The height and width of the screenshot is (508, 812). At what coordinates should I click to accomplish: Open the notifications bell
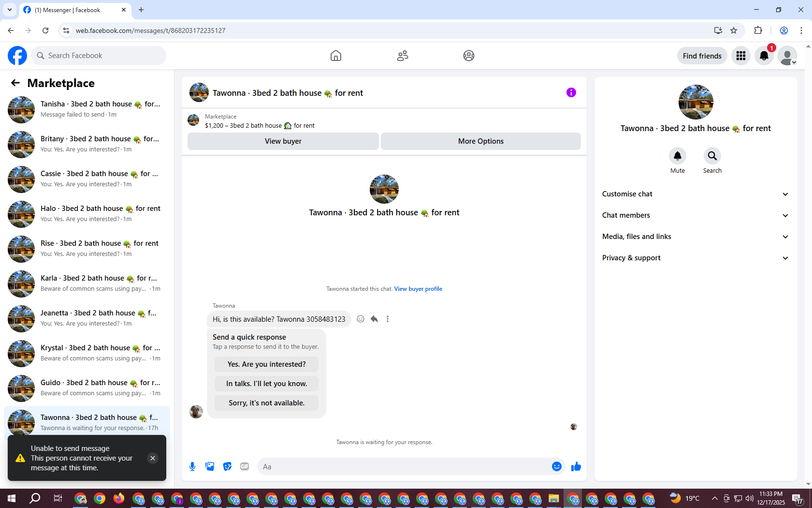click(x=764, y=56)
